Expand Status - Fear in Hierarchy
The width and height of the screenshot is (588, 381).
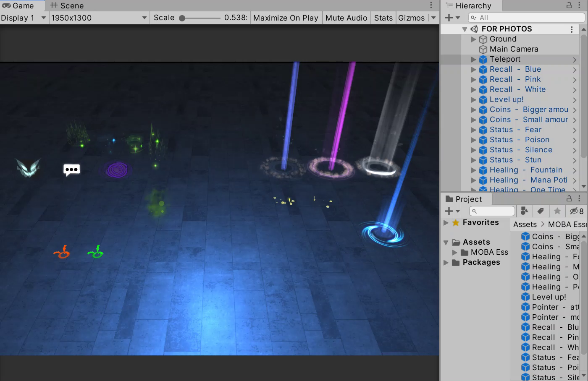click(x=474, y=130)
